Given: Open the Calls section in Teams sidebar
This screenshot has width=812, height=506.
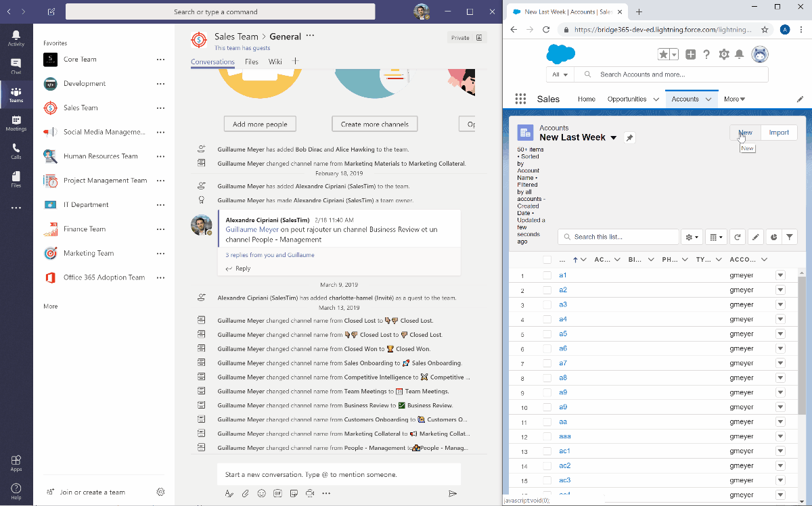Looking at the screenshot, I should tap(16, 151).
